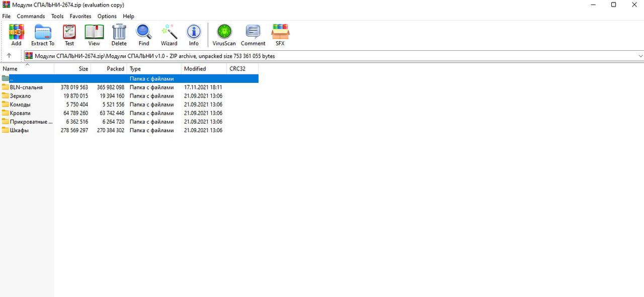Expand the address path dropdown
644x297 pixels.
640,56
